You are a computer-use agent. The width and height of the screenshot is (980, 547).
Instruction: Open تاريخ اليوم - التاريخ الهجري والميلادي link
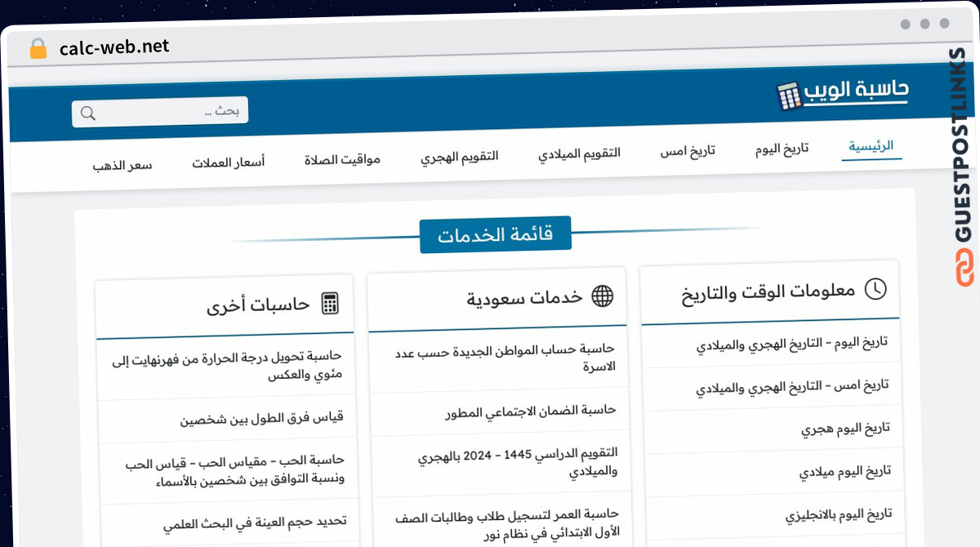coord(791,344)
